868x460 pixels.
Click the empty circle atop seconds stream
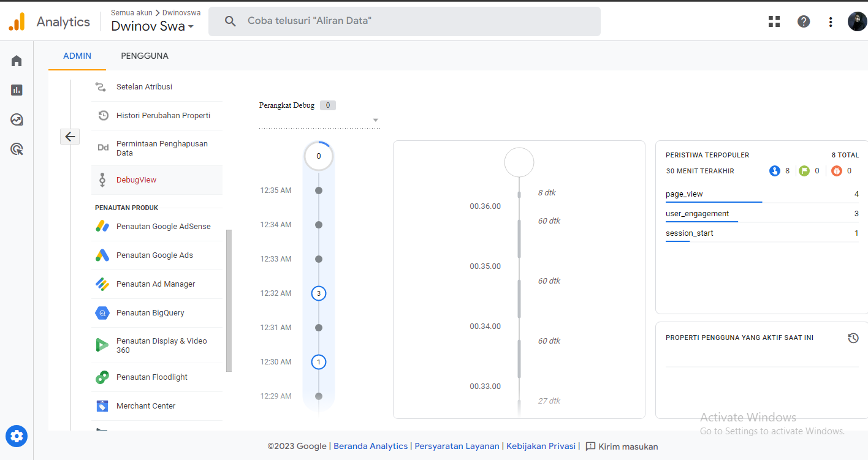click(519, 162)
